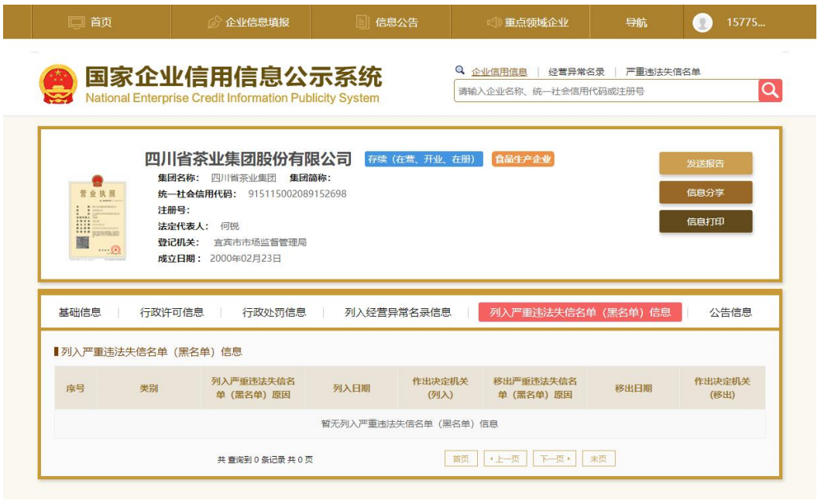The height and width of the screenshot is (504, 821).
Task: Click the business license thumbnail
Action: 97,218
